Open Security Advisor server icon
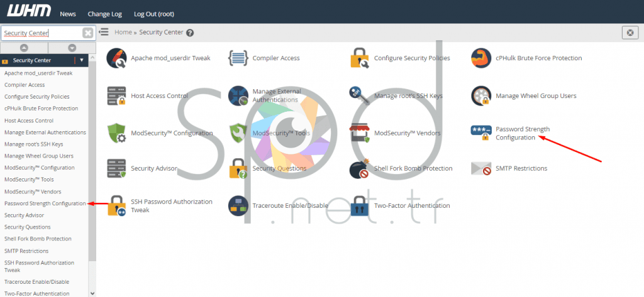 pyautogui.click(x=116, y=169)
